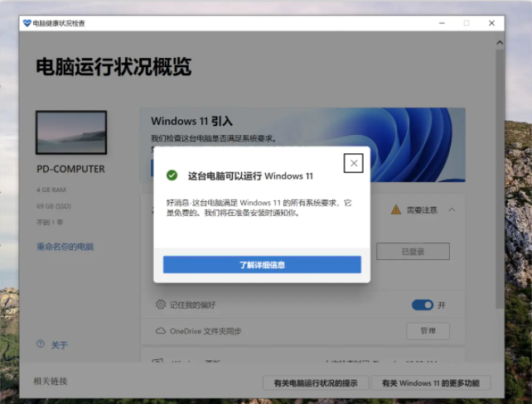Open 有关电脑运行状况的提示 button
Viewport: 532px width, 404px height.
point(316,383)
